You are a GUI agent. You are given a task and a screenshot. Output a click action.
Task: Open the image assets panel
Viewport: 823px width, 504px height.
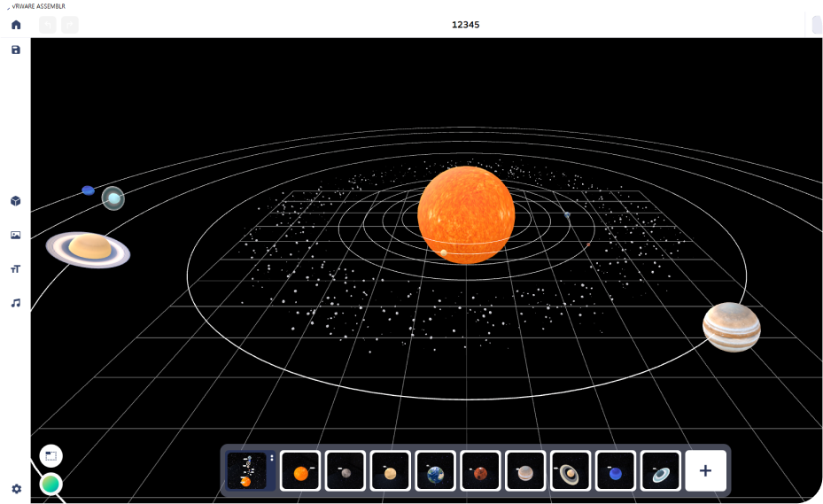(15, 236)
